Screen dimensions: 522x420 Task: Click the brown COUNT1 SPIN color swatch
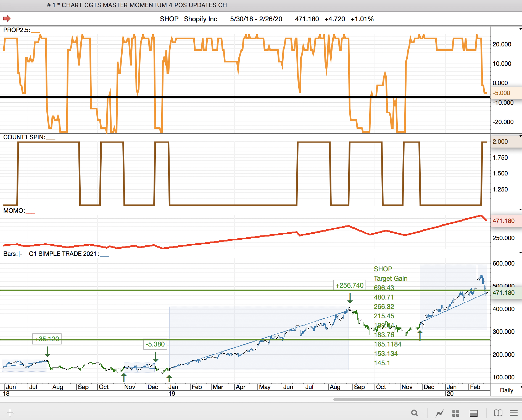[51, 139]
